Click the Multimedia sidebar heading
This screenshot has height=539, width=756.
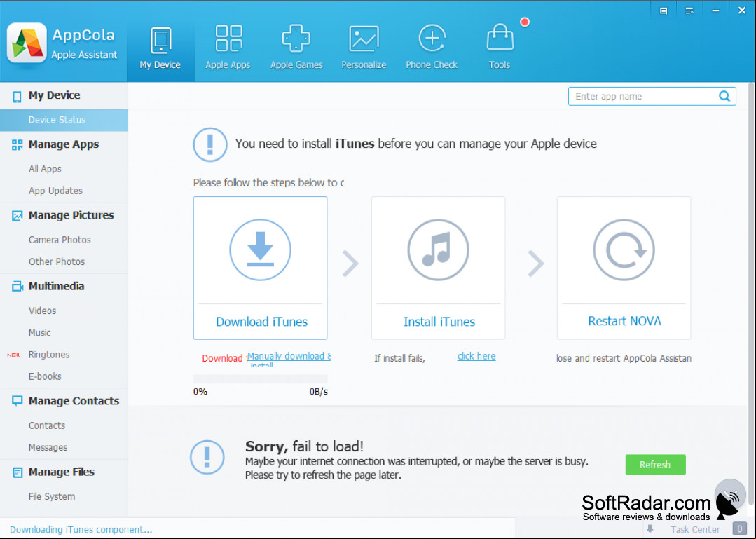[57, 287]
